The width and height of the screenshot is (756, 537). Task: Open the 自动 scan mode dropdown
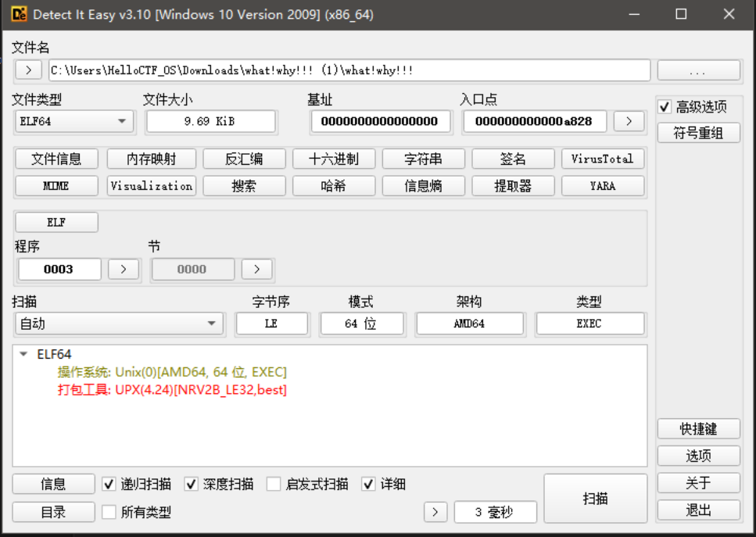118,324
